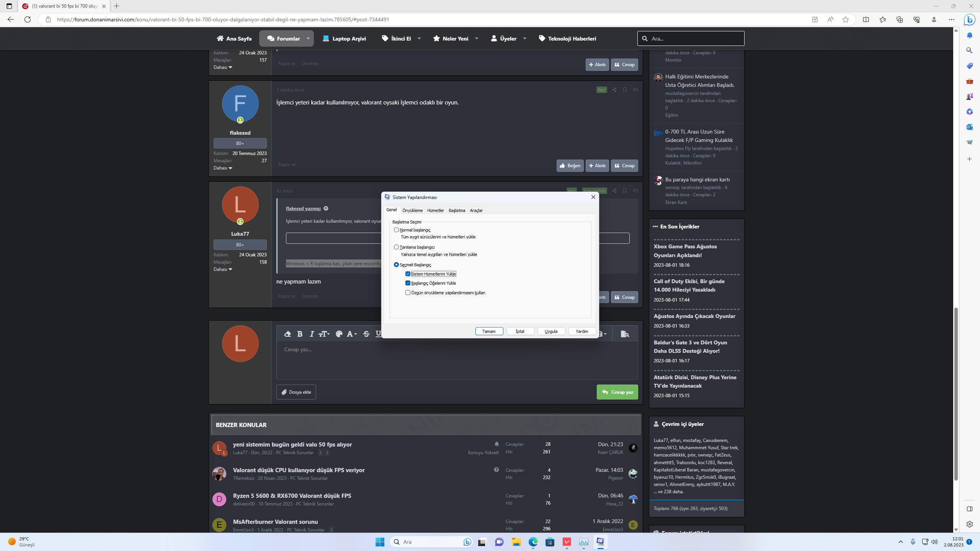980x551 pixels.
Task: Click the forum search field Ara...
Action: (x=691, y=39)
